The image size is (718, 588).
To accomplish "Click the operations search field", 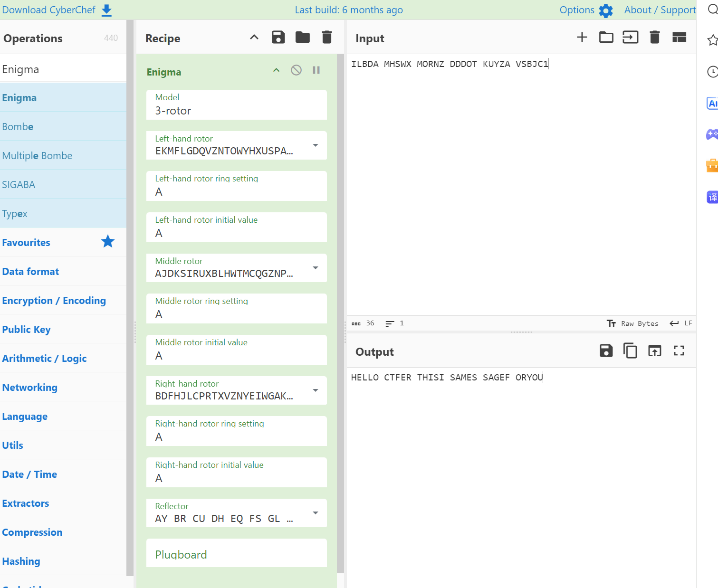I will (x=63, y=69).
